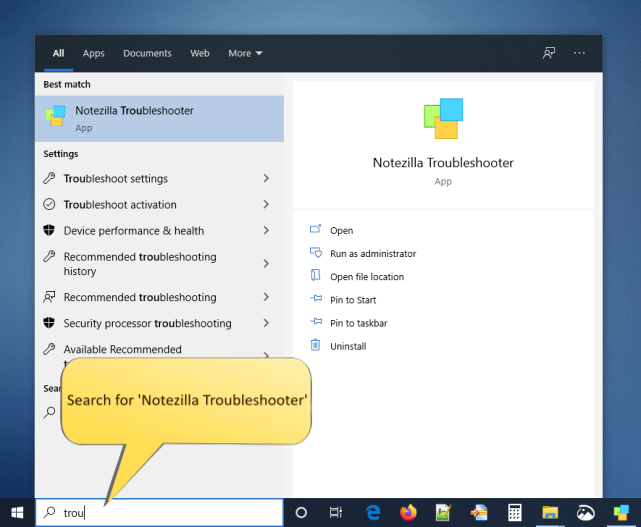The width and height of the screenshot is (641, 527).
Task: Click wrench icon beside Troubleshoot settings
Action: pyautogui.click(x=49, y=178)
